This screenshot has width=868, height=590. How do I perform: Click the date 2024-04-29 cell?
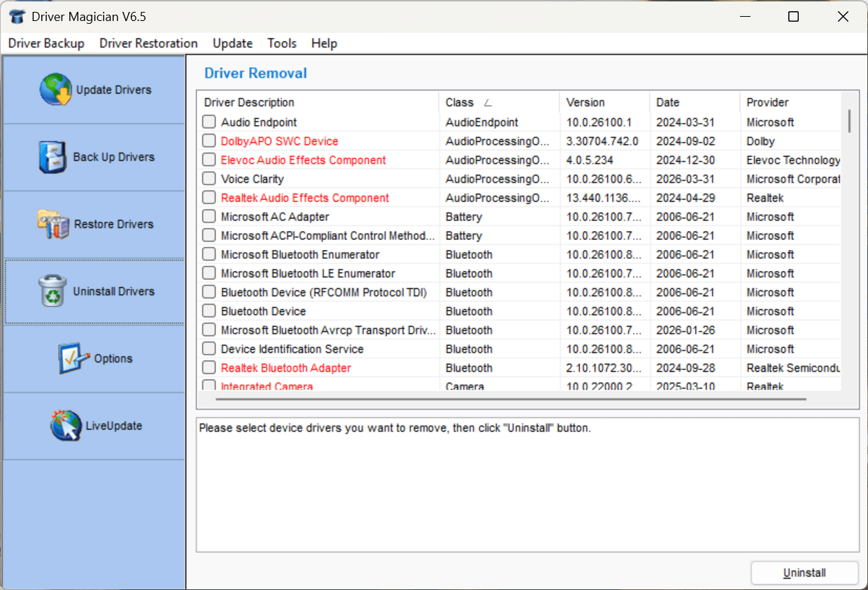685,197
